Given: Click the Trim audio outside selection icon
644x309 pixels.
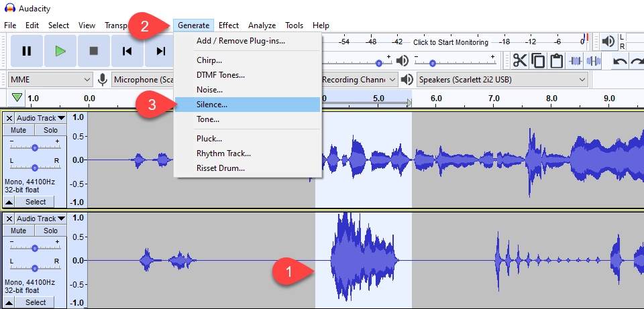Looking at the screenshot, I should (576, 61).
